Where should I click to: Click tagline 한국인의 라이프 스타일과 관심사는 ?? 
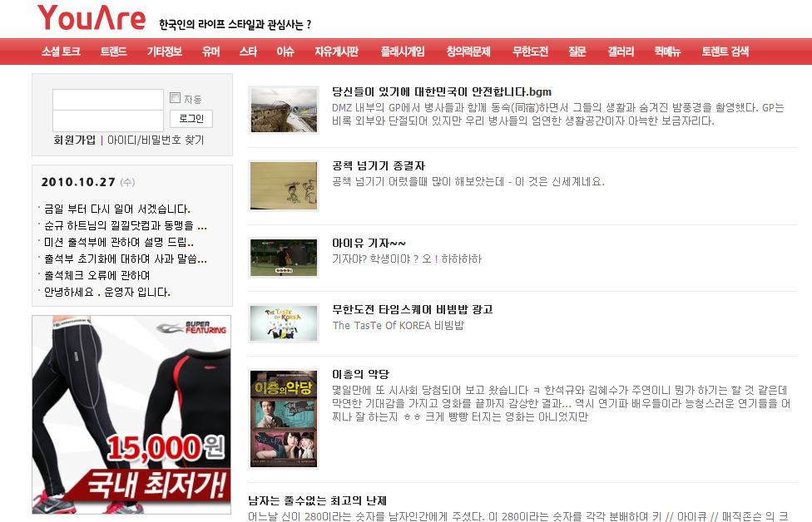pos(235,24)
